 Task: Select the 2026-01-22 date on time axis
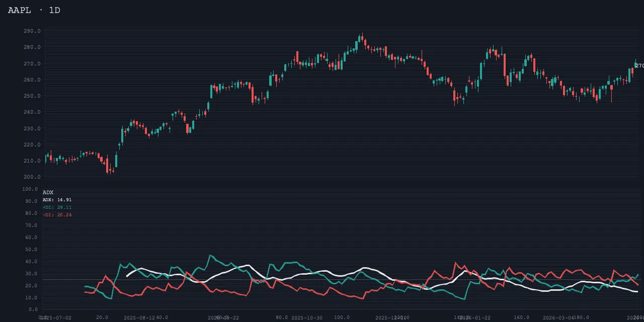475,318
